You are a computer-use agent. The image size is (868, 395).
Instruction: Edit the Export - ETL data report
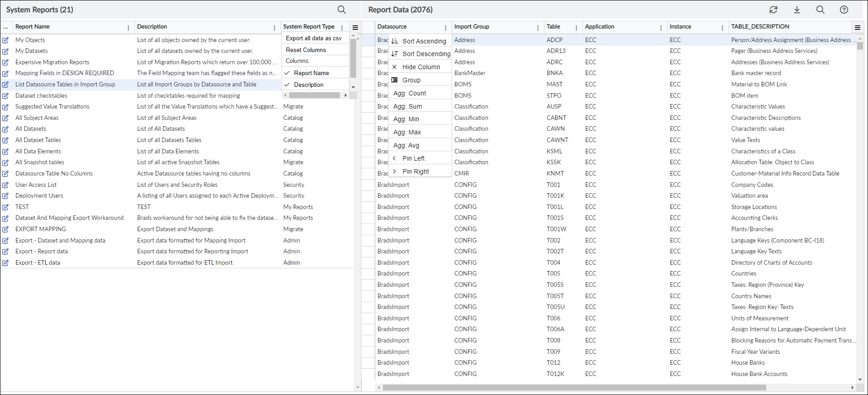(x=5, y=262)
